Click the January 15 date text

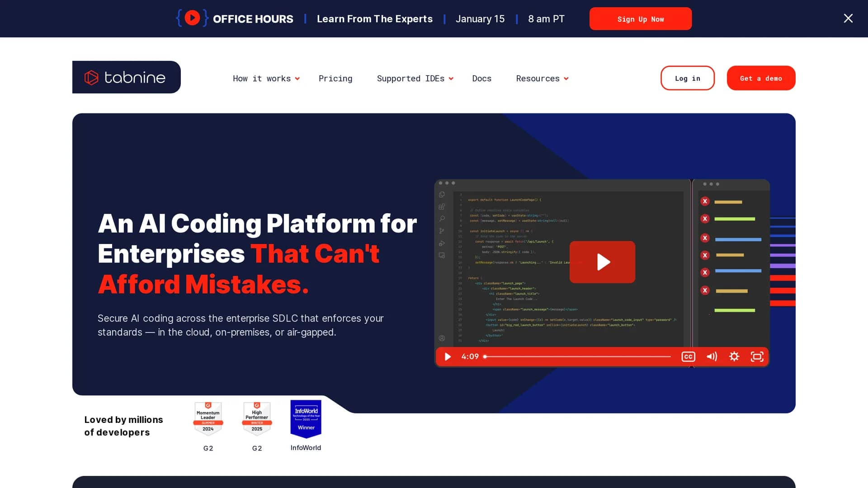tap(480, 19)
